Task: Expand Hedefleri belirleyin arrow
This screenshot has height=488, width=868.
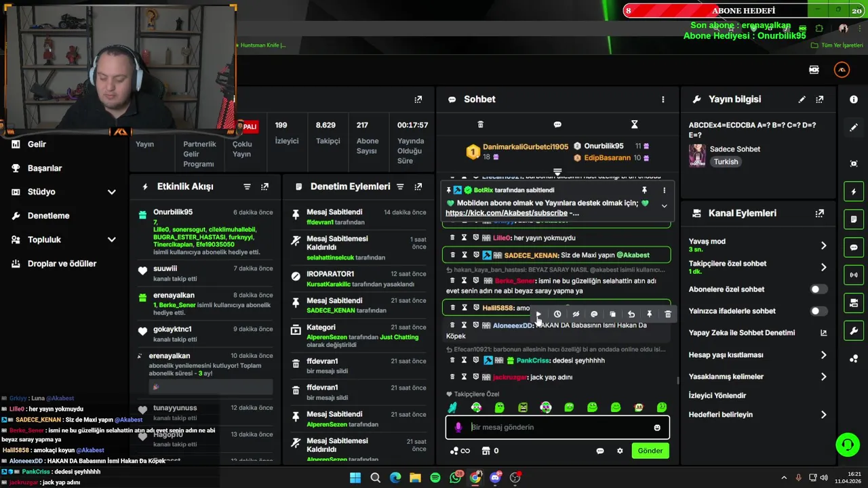Action: pyautogui.click(x=823, y=415)
